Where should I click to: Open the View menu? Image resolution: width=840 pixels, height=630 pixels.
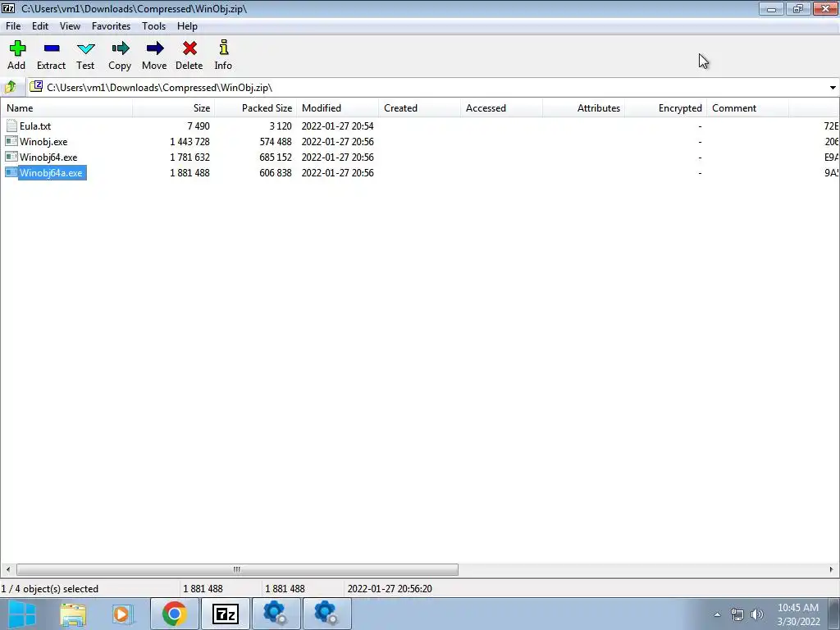pos(70,25)
